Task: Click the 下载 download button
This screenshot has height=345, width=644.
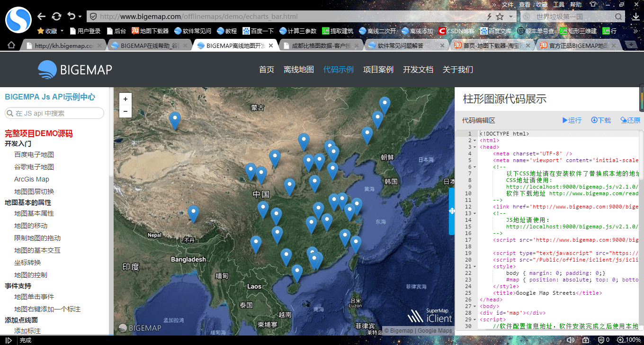Action: 601,120
